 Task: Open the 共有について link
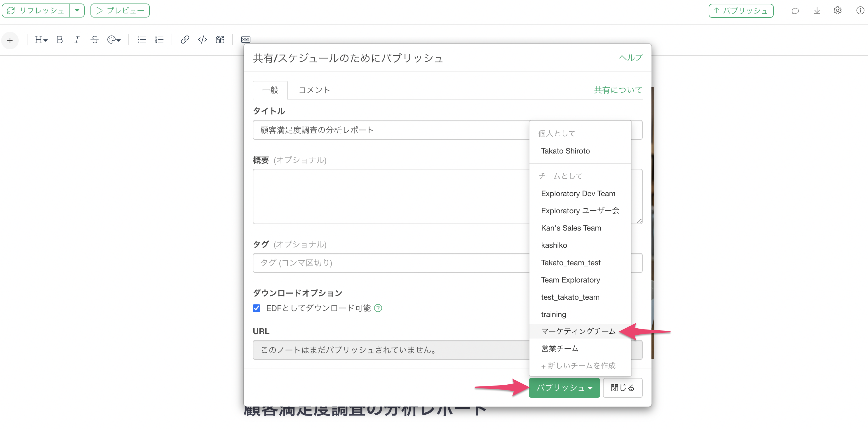[x=618, y=90]
